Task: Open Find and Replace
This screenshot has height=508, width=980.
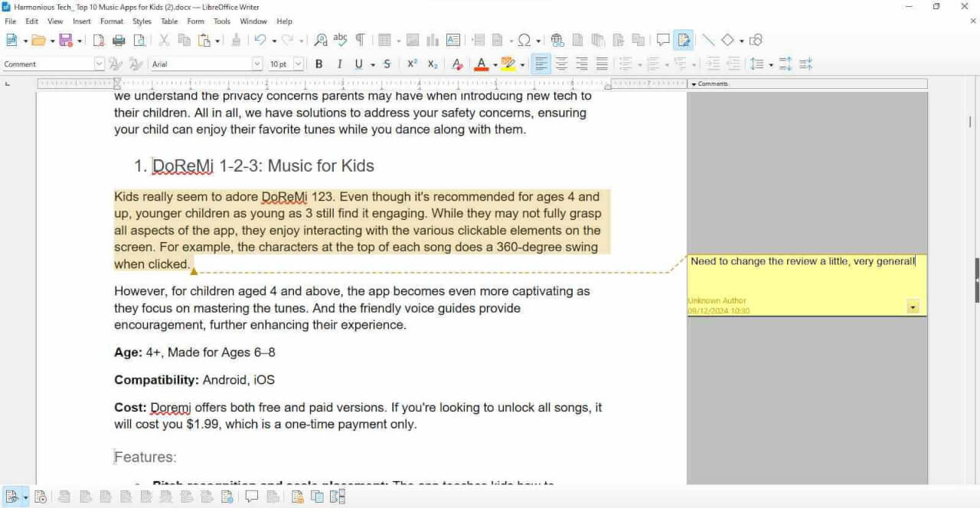Action: tap(319, 40)
